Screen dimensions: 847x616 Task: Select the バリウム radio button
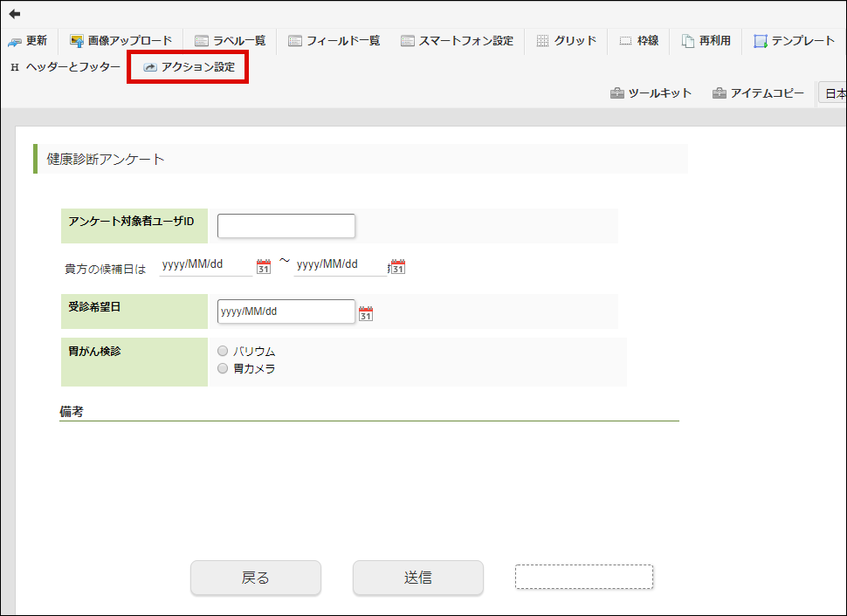222,352
